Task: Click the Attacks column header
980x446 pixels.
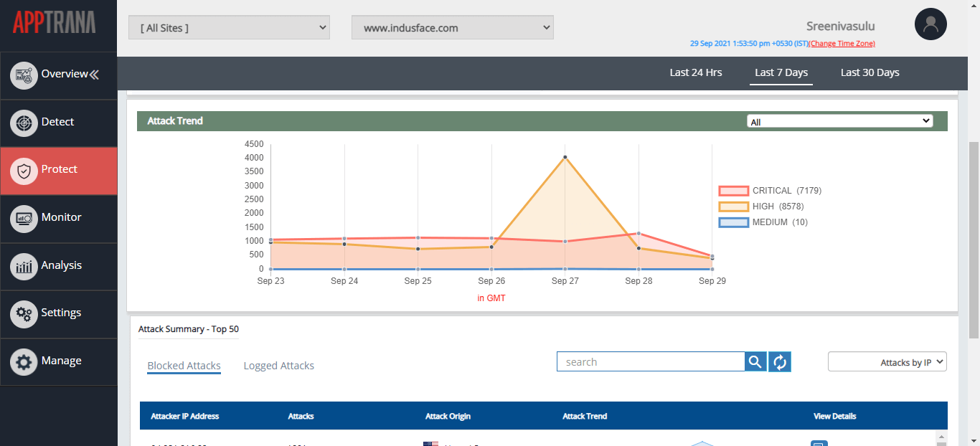Action: (x=301, y=416)
